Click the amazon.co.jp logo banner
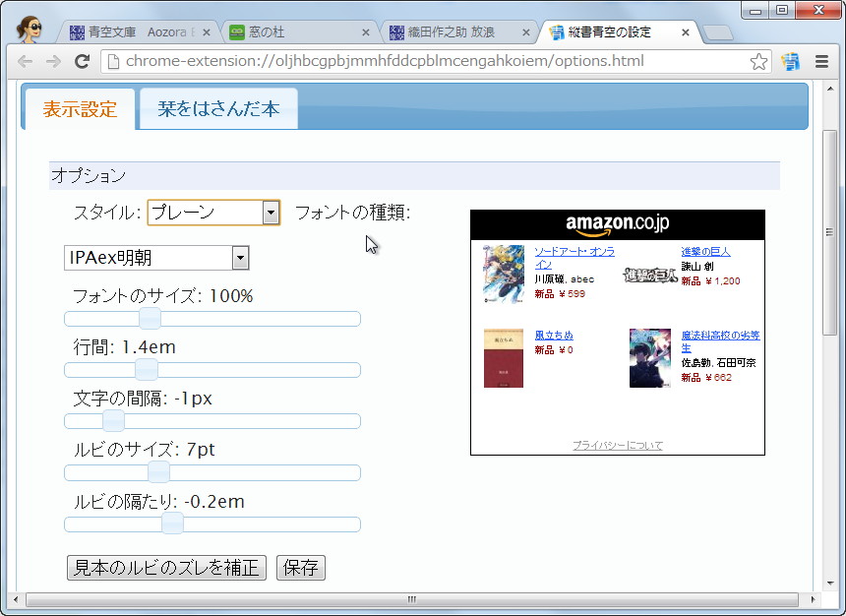The height and width of the screenshot is (616, 846). click(618, 224)
